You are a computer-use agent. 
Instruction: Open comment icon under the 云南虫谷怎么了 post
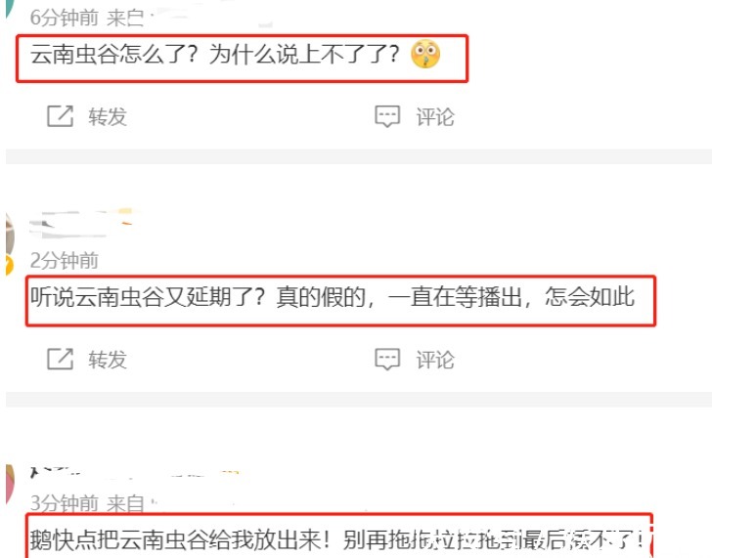(x=387, y=116)
